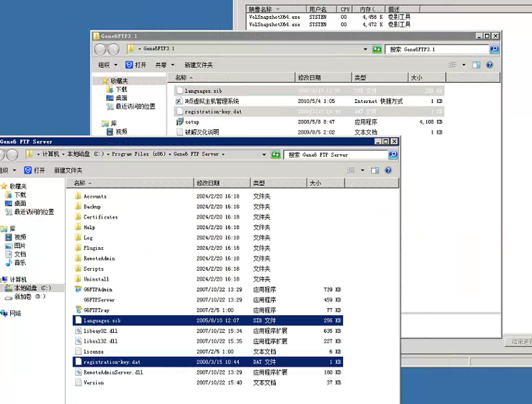The width and height of the screenshot is (532, 404).
Task: Click the help icon in Gene6 FTP Server window
Action: 389,170
